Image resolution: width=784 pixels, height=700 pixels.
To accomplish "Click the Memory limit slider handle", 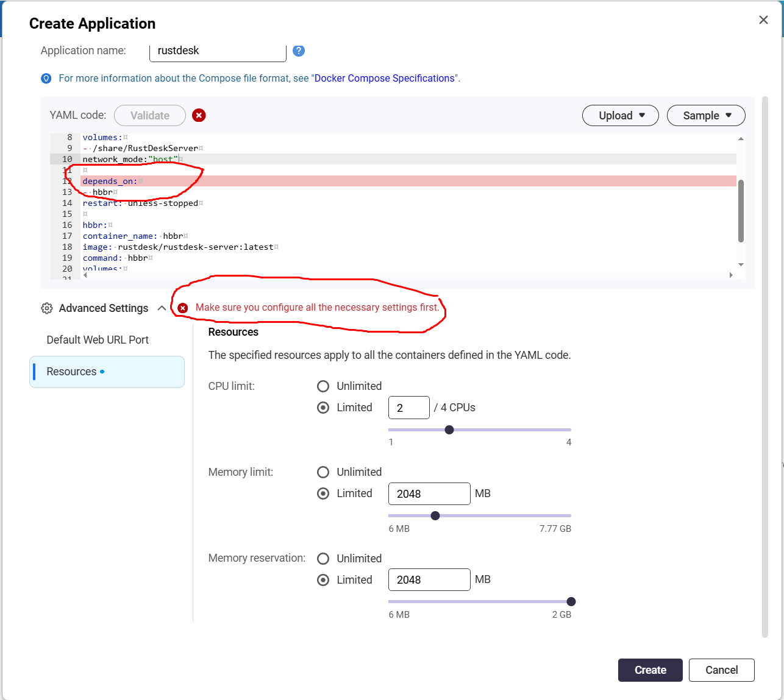I will click(435, 515).
